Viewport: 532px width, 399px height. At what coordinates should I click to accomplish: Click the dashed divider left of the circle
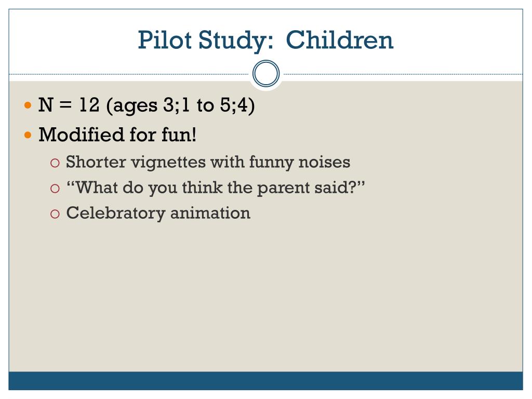point(130,74)
